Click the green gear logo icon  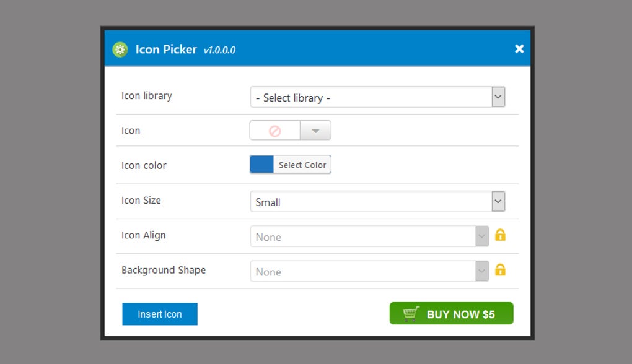[120, 50]
